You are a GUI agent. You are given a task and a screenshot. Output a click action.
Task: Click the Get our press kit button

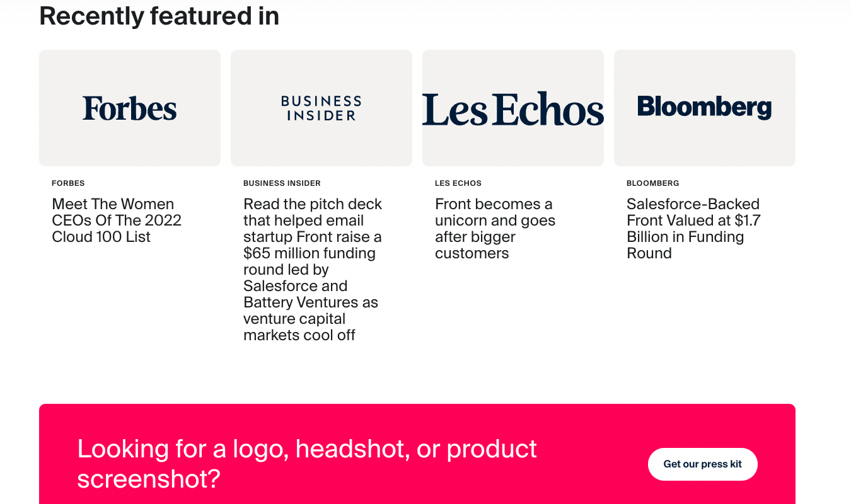pyautogui.click(x=702, y=464)
